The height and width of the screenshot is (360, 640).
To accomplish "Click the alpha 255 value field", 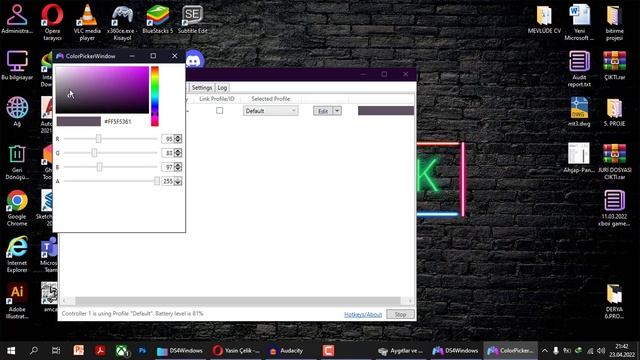I will click(x=168, y=181).
